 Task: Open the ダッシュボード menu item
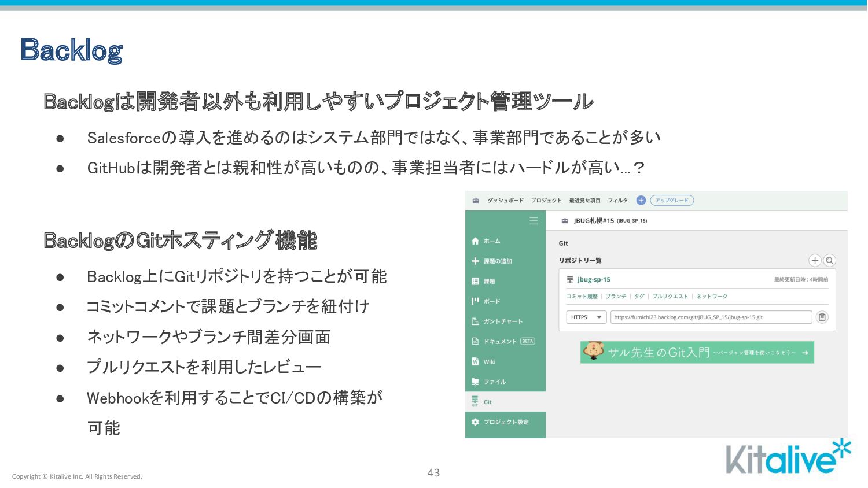coord(505,201)
